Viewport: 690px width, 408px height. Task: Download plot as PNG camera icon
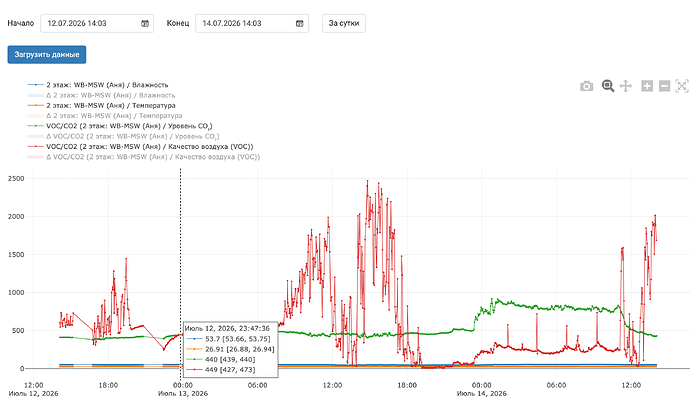(x=586, y=86)
